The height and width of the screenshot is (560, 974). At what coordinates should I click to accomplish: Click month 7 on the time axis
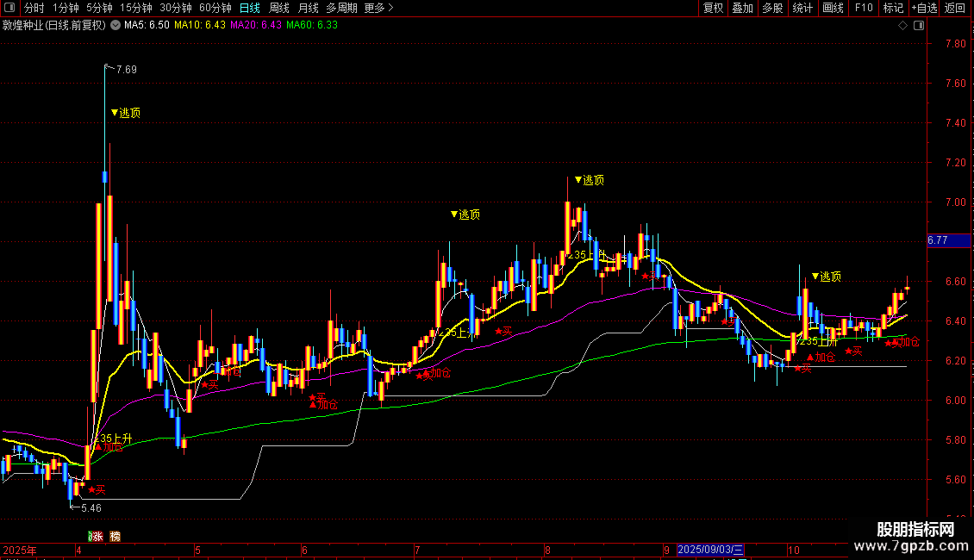(x=417, y=550)
